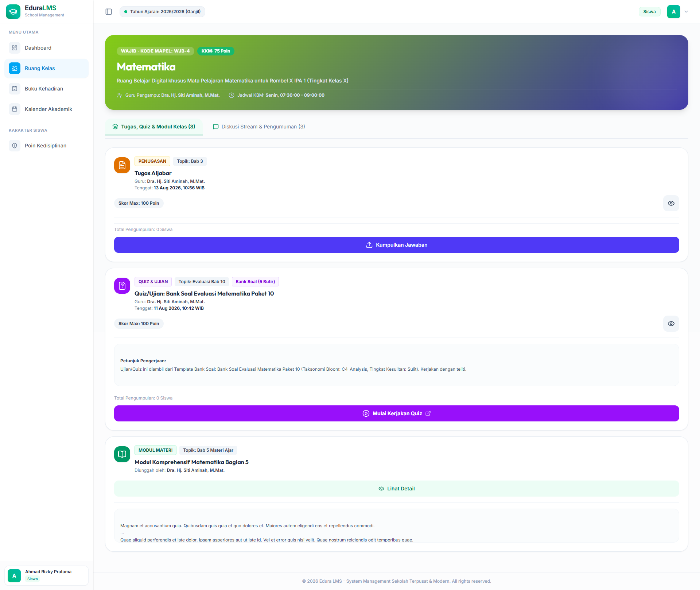
Task: Click the Jadwal KBM clock icon
Action: [231, 95]
